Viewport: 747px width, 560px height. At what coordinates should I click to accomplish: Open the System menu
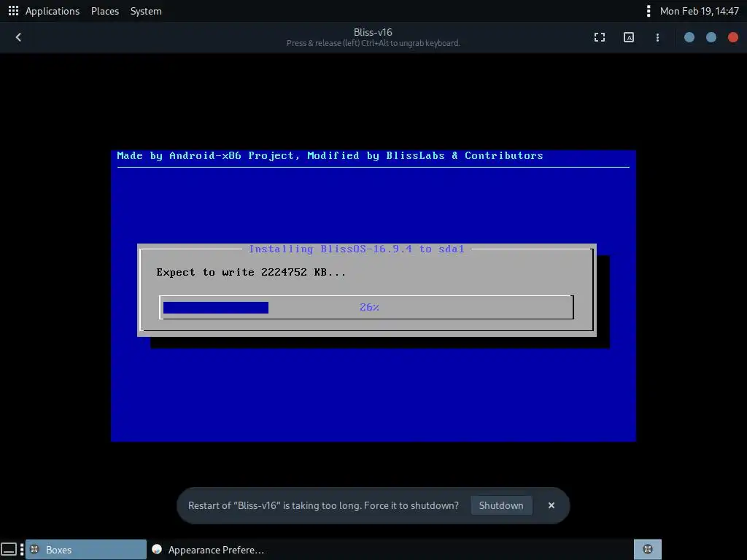pyautogui.click(x=146, y=11)
